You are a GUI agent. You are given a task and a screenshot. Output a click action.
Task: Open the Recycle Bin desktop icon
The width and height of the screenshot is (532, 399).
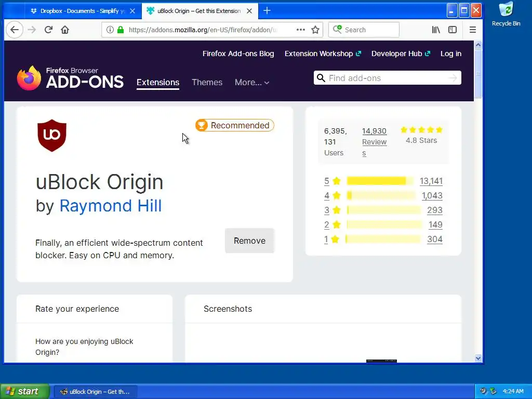point(506,14)
